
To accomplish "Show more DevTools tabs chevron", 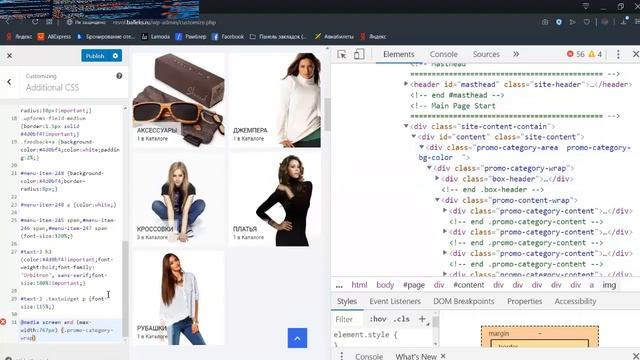I will (516, 54).
